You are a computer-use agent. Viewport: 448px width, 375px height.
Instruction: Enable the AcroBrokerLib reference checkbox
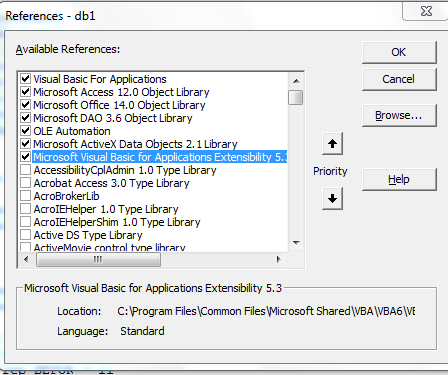(x=25, y=196)
